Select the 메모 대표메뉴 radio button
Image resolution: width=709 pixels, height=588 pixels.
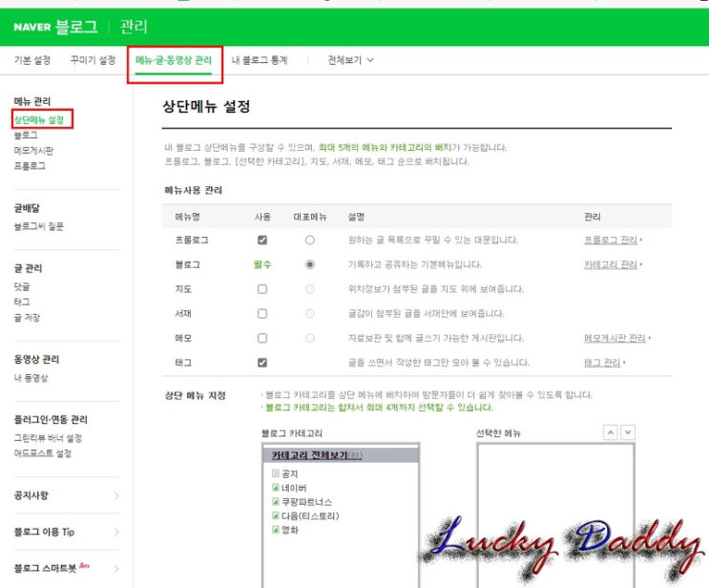pyautogui.click(x=310, y=338)
